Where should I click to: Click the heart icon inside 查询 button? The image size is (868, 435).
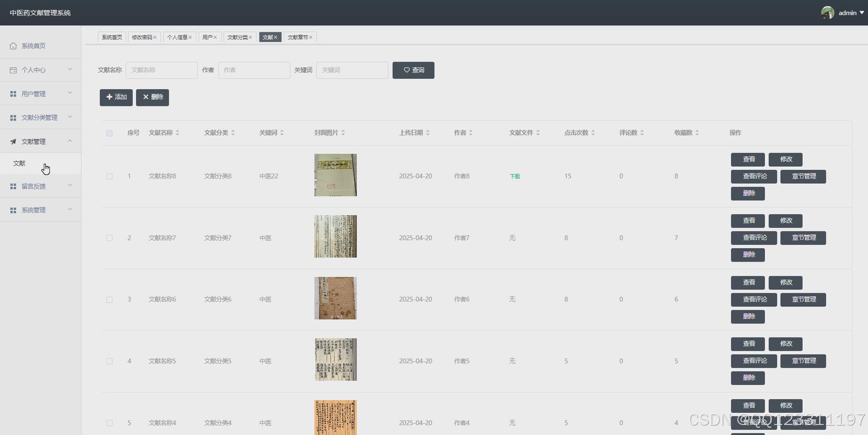click(407, 70)
